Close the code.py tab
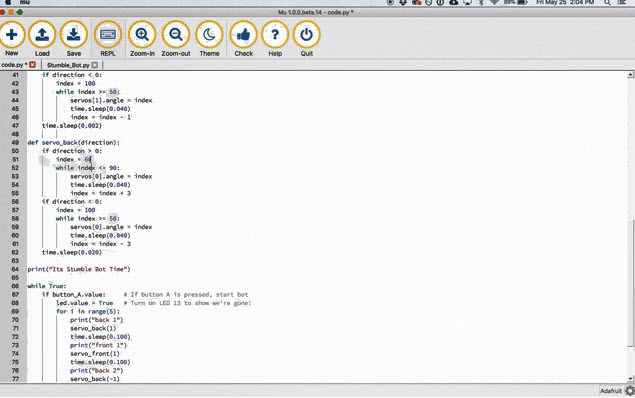This screenshot has width=635, height=398. (x=32, y=65)
